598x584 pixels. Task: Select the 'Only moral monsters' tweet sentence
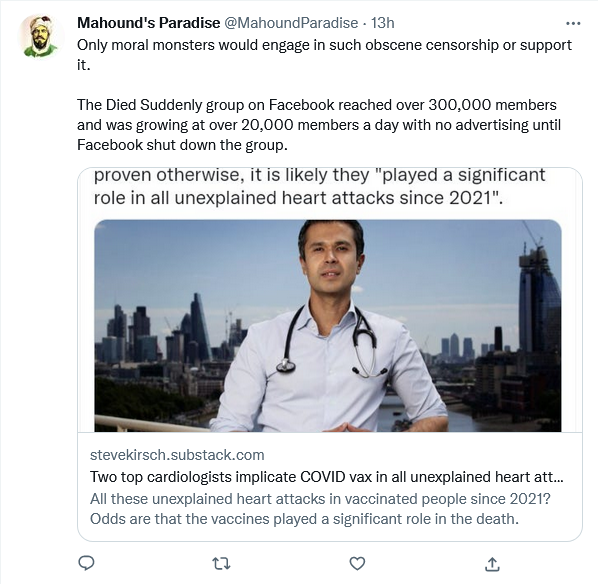[324, 55]
